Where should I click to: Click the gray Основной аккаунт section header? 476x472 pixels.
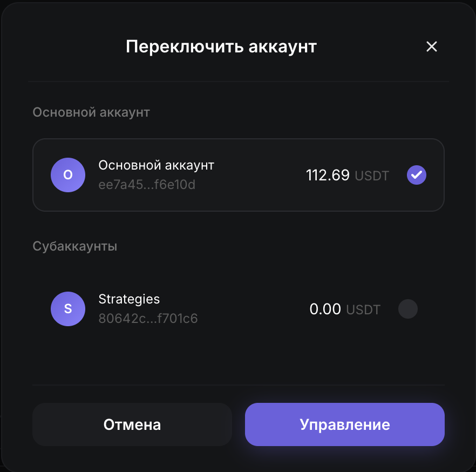click(x=91, y=112)
